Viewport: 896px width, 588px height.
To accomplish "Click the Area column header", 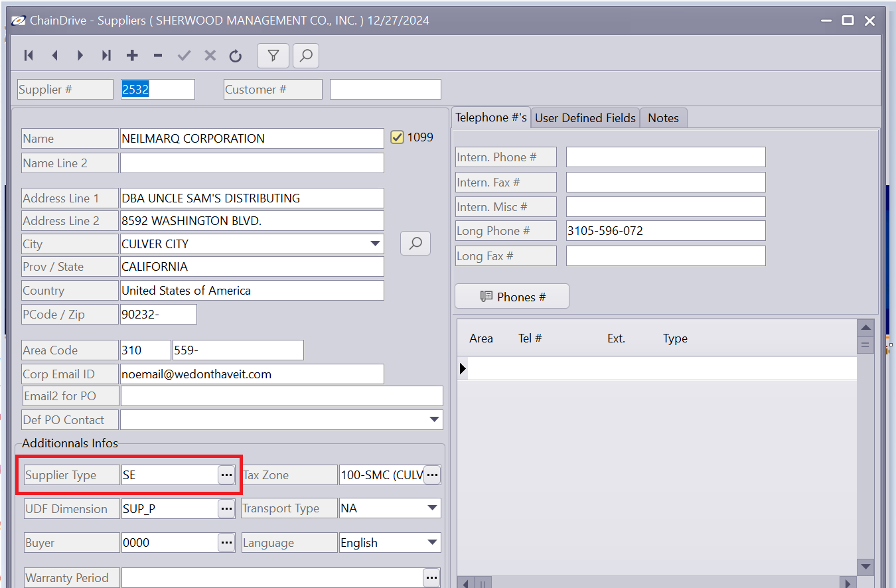I will (481, 338).
